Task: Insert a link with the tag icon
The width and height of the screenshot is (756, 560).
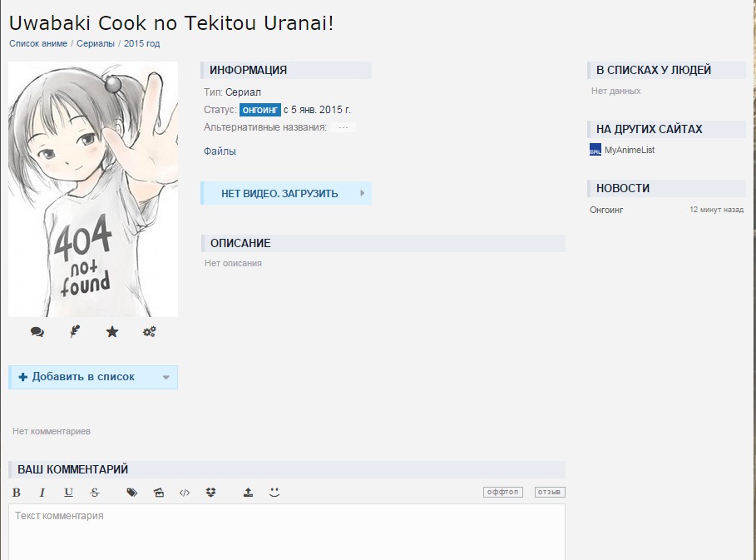Action: tap(131, 493)
